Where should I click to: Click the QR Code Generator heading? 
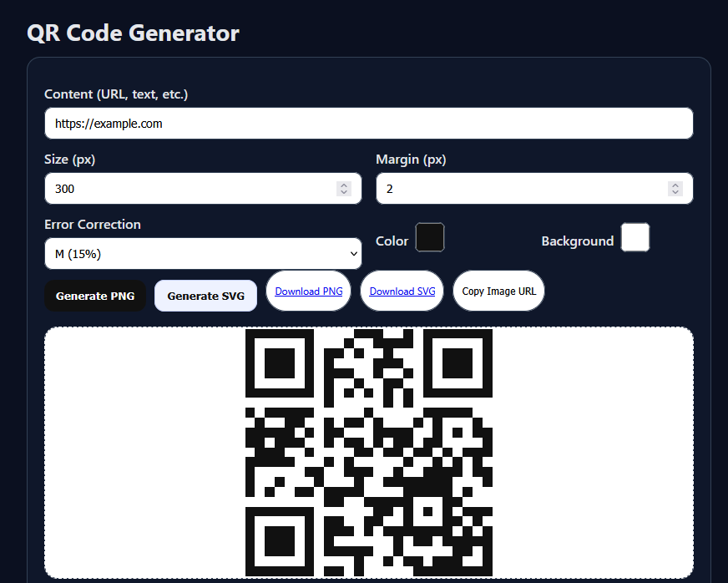pyautogui.click(x=133, y=33)
